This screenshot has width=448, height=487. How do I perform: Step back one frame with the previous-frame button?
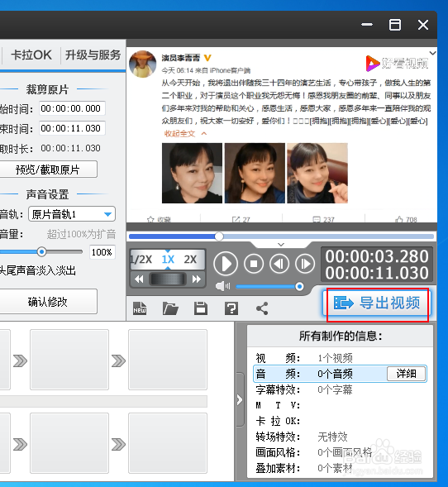(279, 264)
